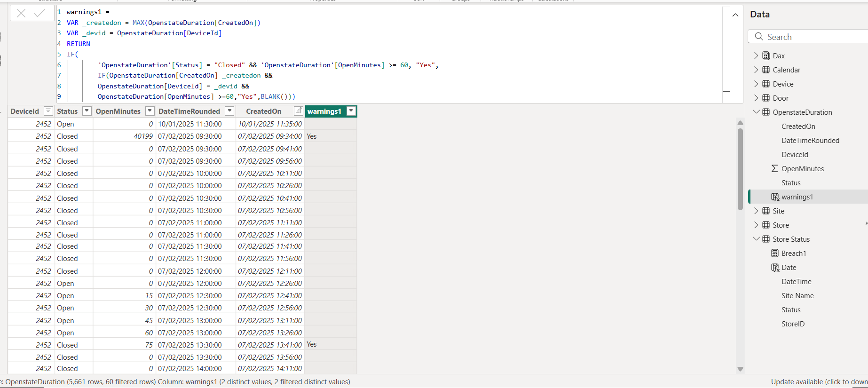Click the OpenstateDuration table icon
Image resolution: width=868 pixels, height=388 pixels.
(766, 112)
